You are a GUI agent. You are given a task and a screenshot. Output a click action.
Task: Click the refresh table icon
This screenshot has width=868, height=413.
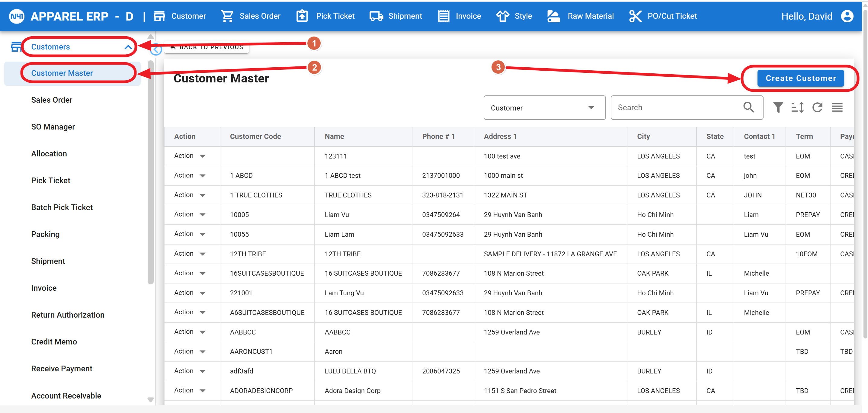pyautogui.click(x=817, y=107)
